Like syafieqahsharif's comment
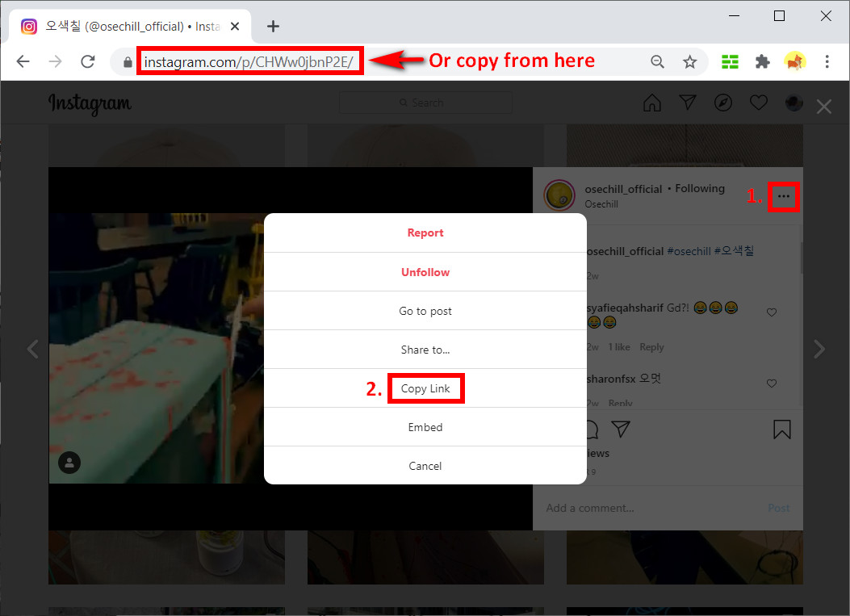Image resolution: width=850 pixels, height=616 pixels. click(772, 312)
